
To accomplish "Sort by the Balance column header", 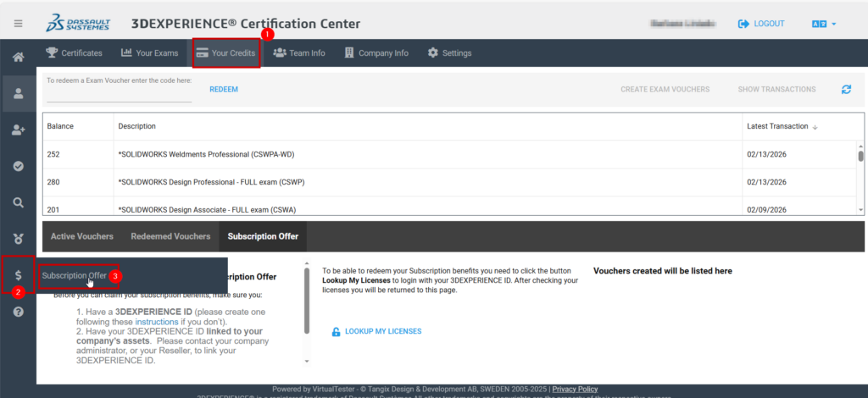I will click(x=60, y=126).
